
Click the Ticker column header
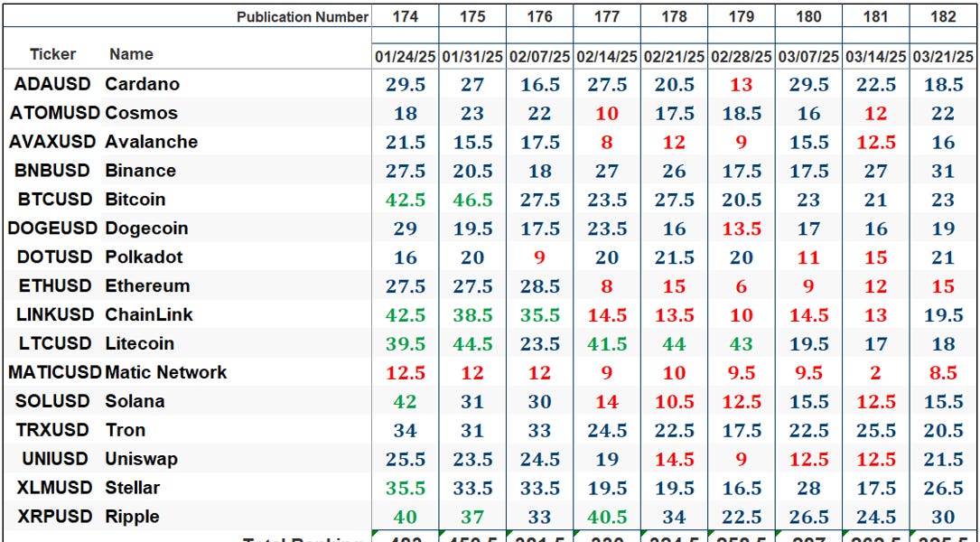[52, 54]
